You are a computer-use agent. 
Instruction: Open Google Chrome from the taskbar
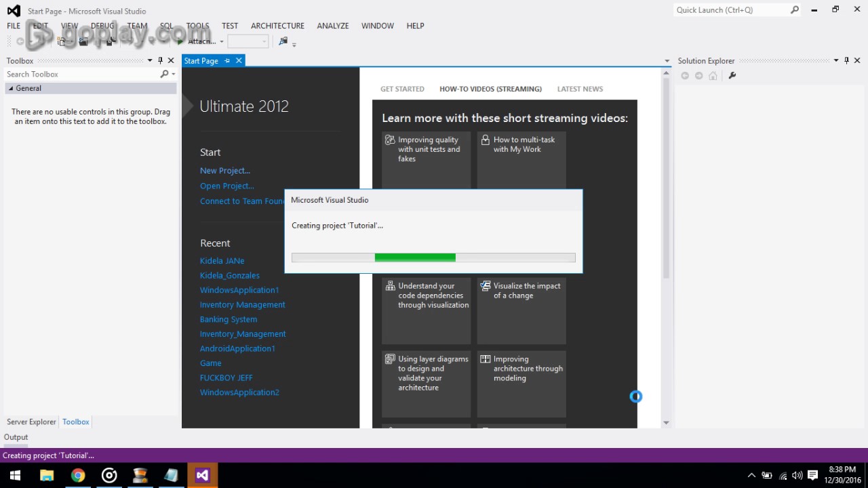(x=78, y=475)
